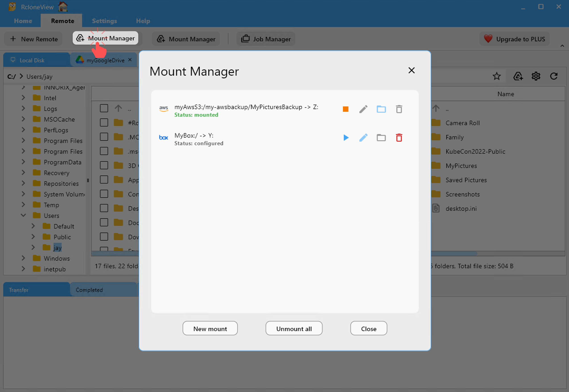
Task: Edit the MyBox mount configuration
Action: point(363,138)
